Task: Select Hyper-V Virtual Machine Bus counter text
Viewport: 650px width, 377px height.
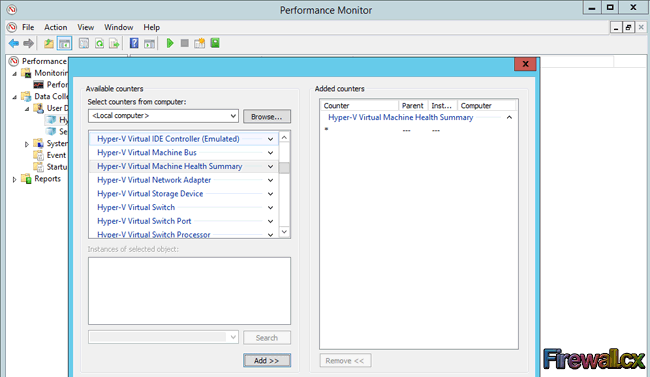Action: coord(147,153)
